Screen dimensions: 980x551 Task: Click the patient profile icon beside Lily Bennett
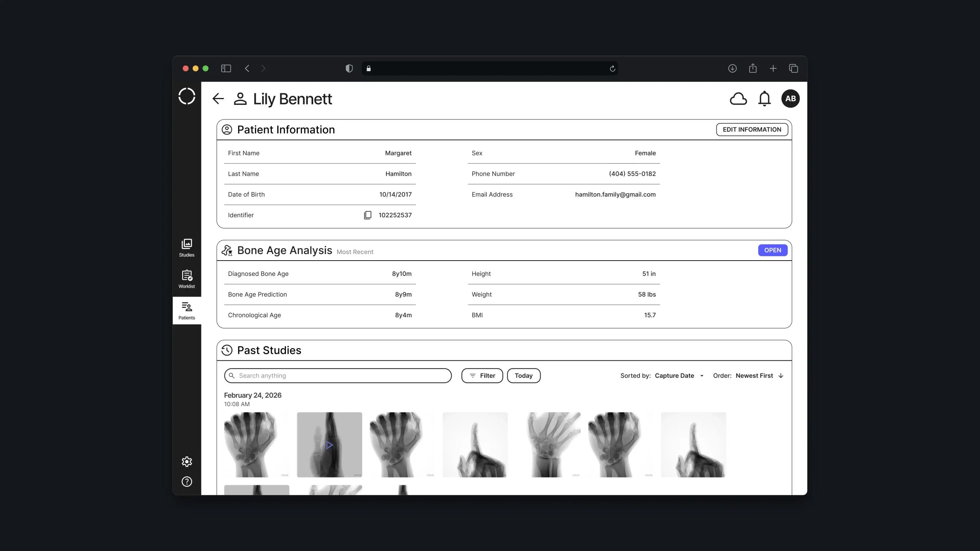point(240,99)
